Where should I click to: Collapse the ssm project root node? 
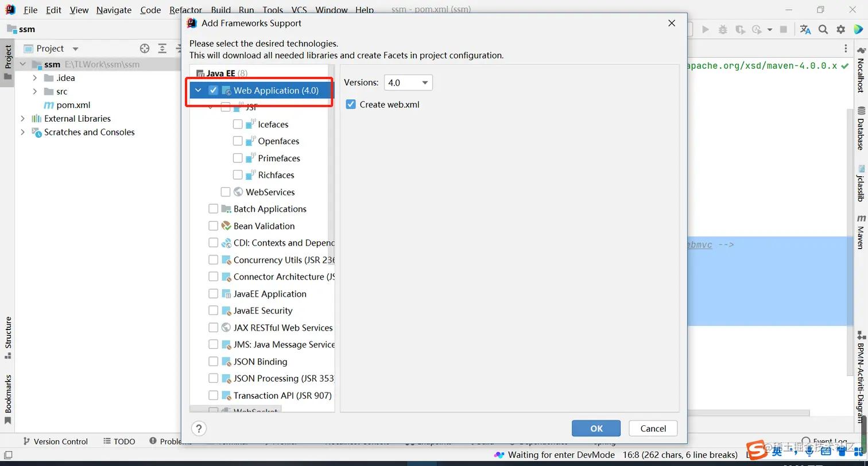[x=23, y=64]
